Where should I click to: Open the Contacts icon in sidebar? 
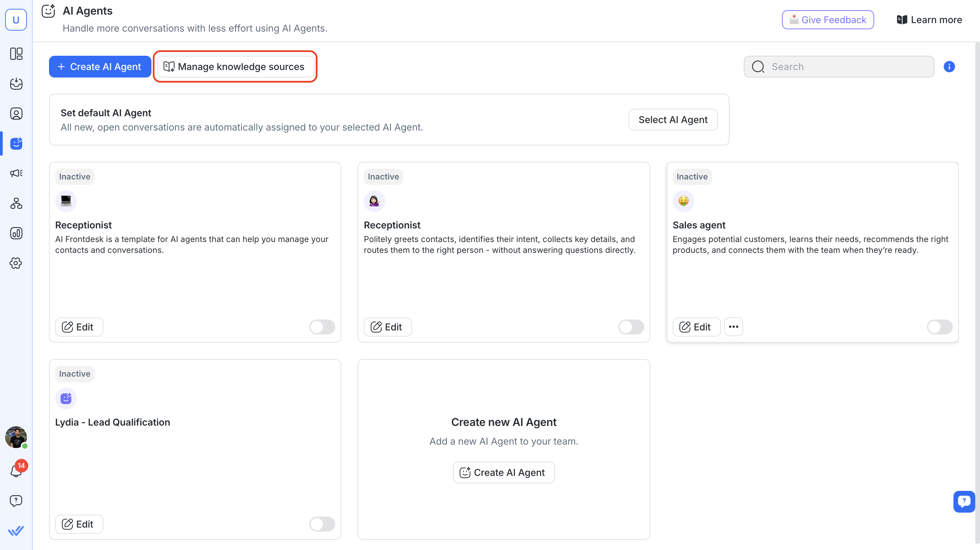16,114
